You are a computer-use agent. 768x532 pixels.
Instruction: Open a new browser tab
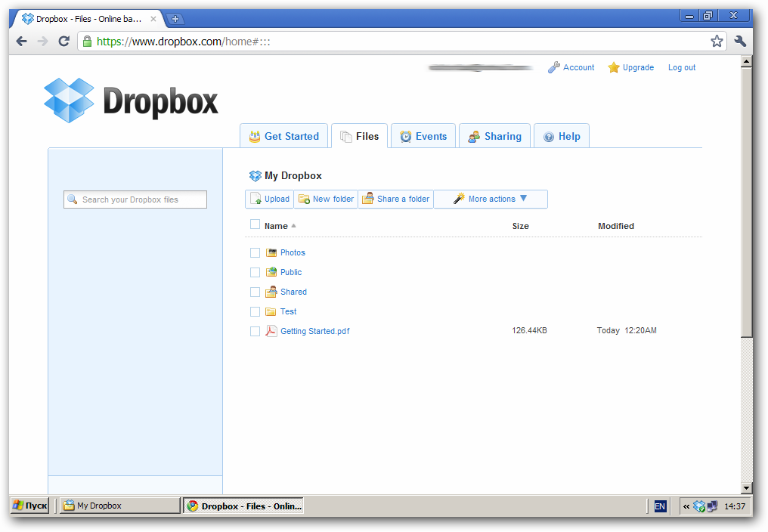click(x=175, y=19)
